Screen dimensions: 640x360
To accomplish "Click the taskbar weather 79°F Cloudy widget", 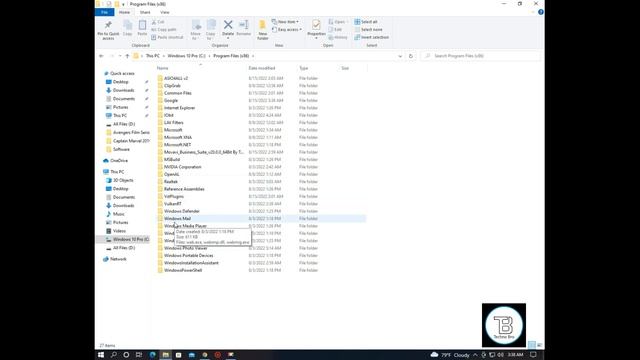I will click(x=450, y=355).
